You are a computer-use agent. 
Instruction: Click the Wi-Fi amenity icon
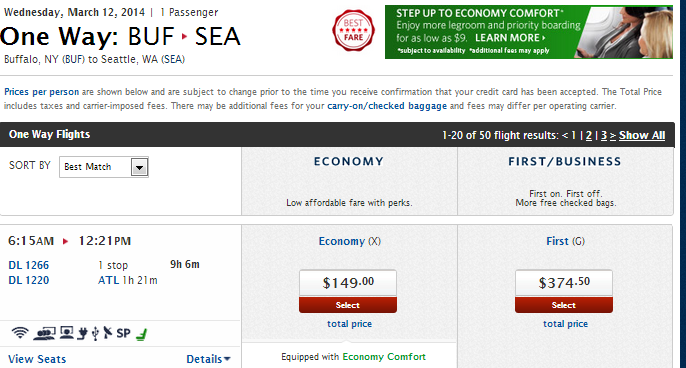pyautogui.click(x=20, y=333)
